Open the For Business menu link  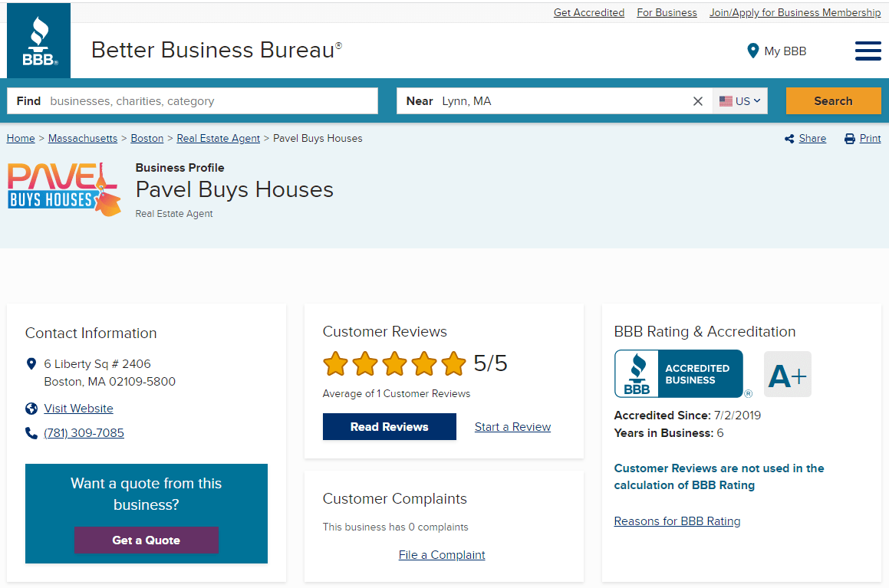(667, 12)
